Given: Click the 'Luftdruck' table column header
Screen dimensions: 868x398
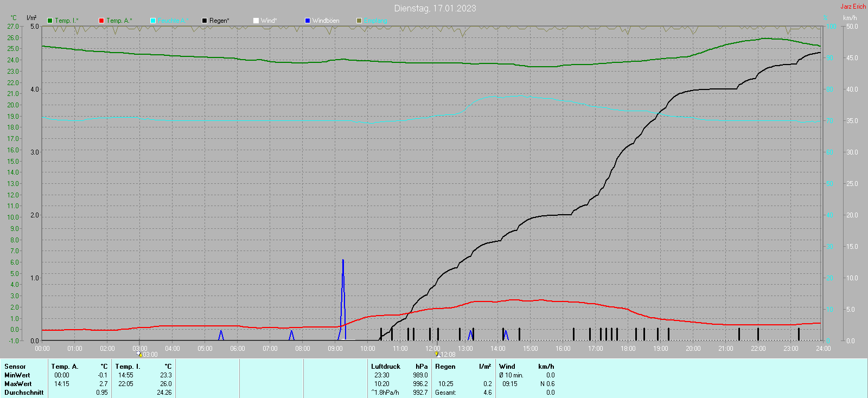Looking at the screenshot, I should point(386,367).
